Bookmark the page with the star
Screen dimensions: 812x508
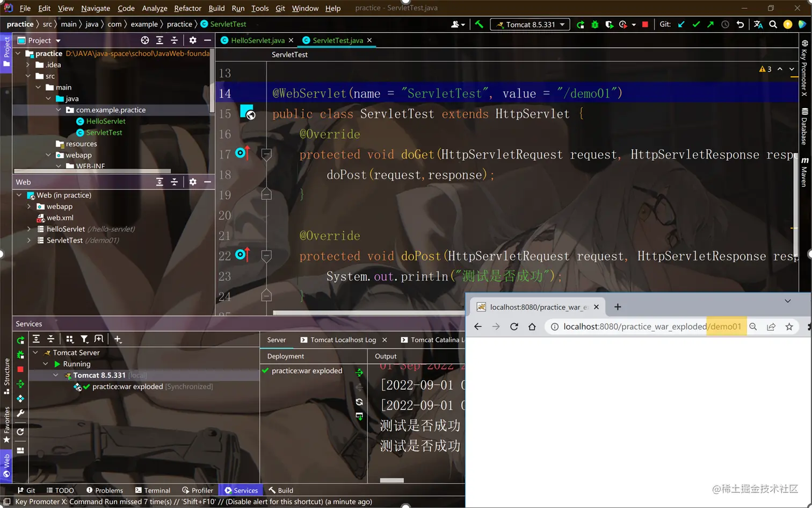789,327
